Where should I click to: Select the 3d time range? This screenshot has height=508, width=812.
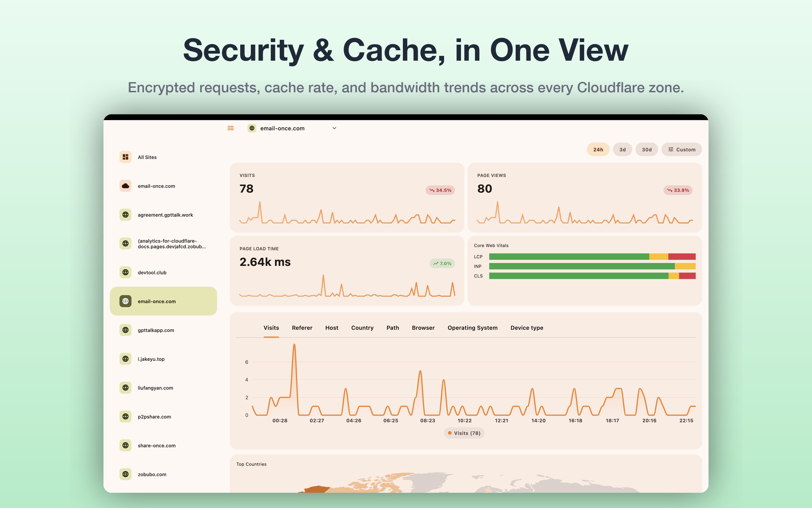623,150
